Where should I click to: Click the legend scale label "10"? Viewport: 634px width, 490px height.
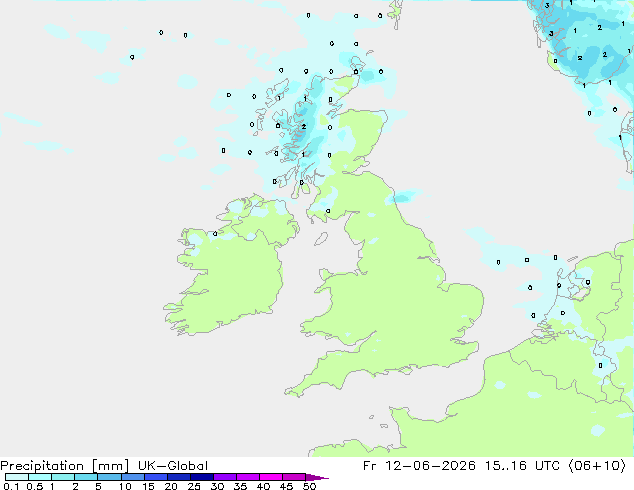[x=125, y=486]
